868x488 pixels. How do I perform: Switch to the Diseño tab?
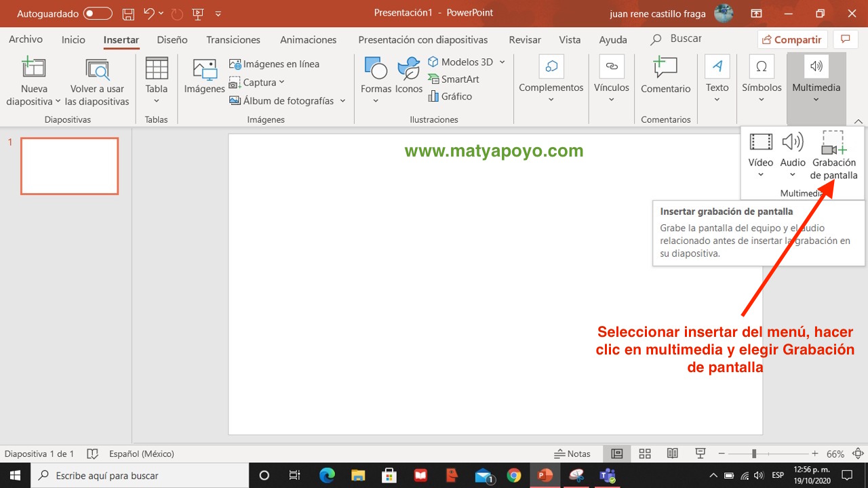(172, 39)
